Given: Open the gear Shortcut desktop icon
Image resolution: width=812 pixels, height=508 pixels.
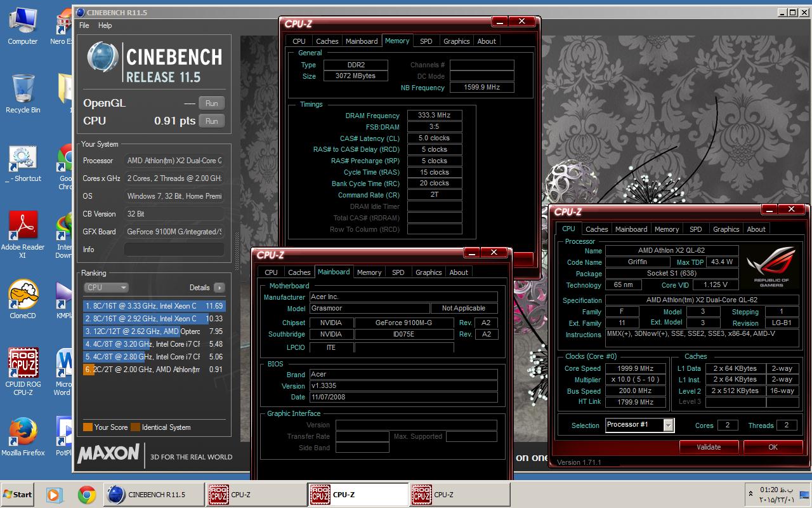Looking at the screenshot, I should click(x=23, y=164).
